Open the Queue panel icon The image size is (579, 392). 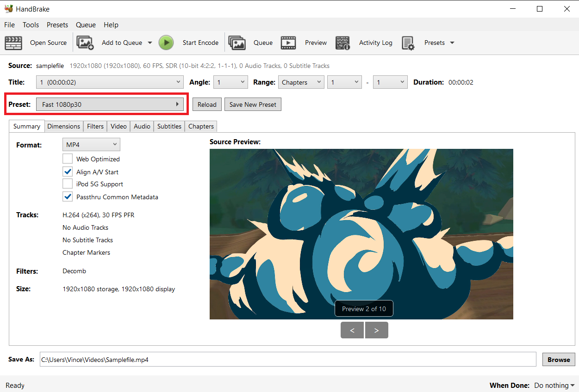coord(237,43)
